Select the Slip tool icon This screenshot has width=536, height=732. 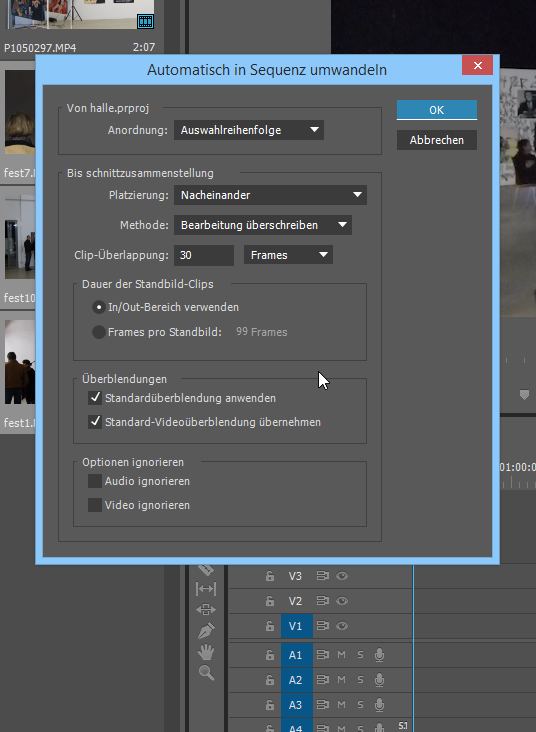[x=205, y=589]
